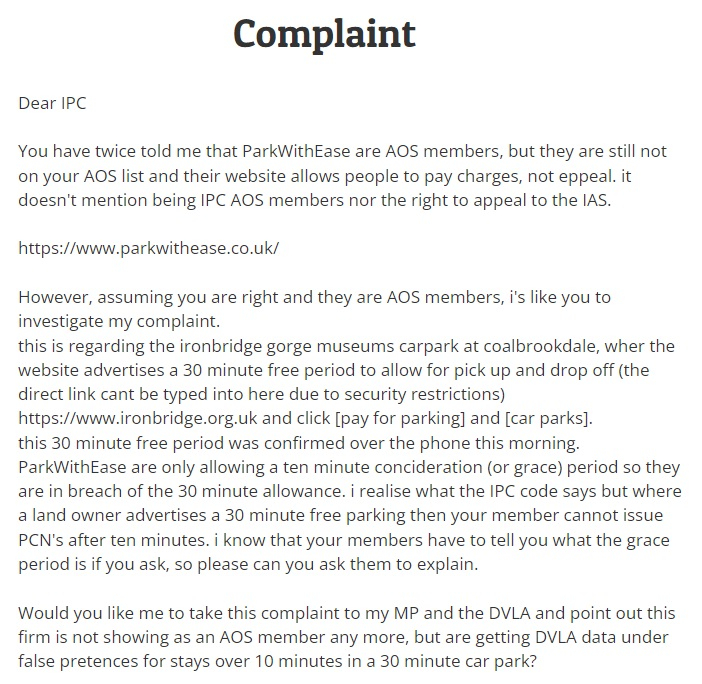Image resolution: width=702 pixels, height=684 pixels.
Task: Click the line starting "on your AOS list"
Action: (x=342, y=175)
